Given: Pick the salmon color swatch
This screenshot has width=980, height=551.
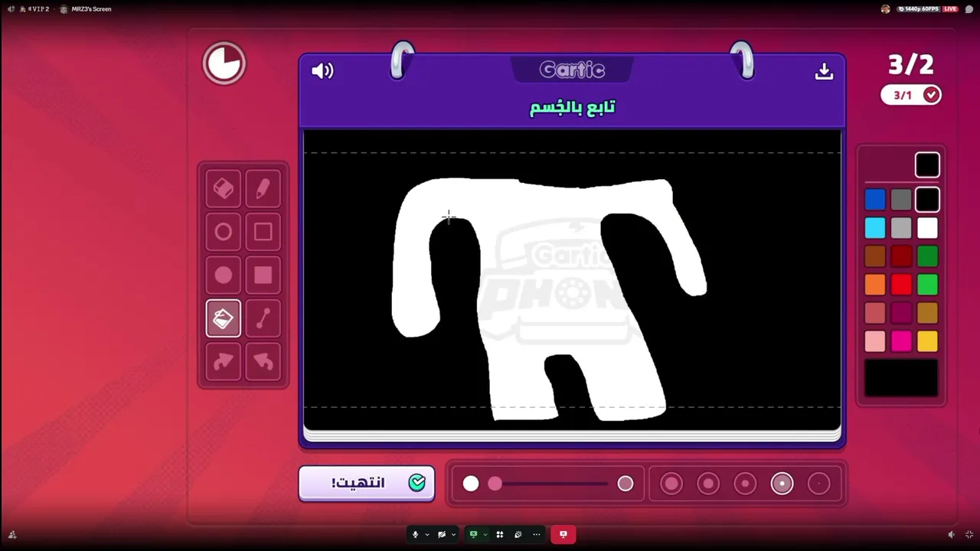Looking at the screenshot, I should coord(875,313).
